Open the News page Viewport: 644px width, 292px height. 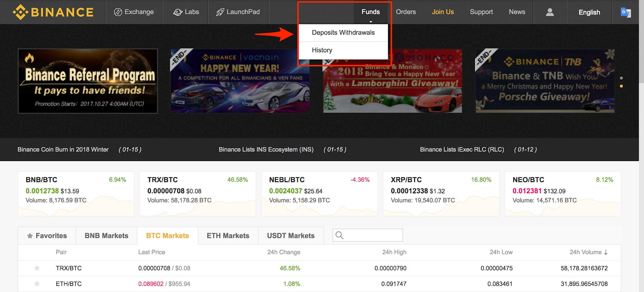517,12
